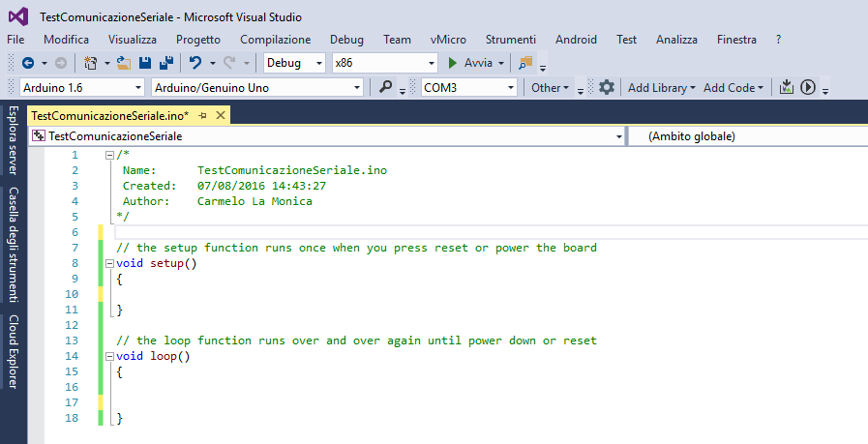Open the Finestra menu
This screenshot has width=868, height=444.
[736, 40]
